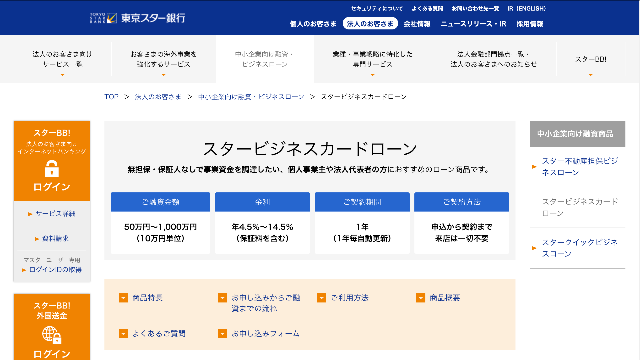The height and width of the screenshot is (360, 640).
Task: Click the スタービジネスカードローン page heading
Action: [310, 149]
